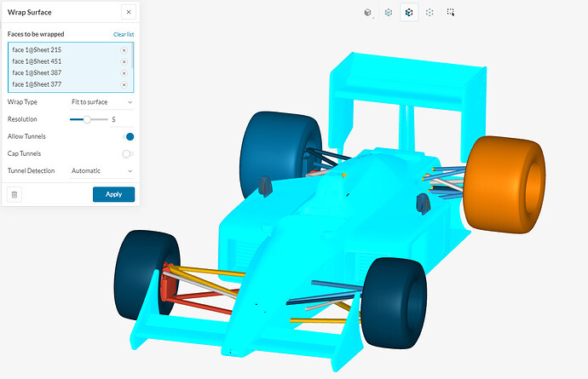Activate the box selection tool
This screenshot has height=379, width=588.
pos(451,13)
